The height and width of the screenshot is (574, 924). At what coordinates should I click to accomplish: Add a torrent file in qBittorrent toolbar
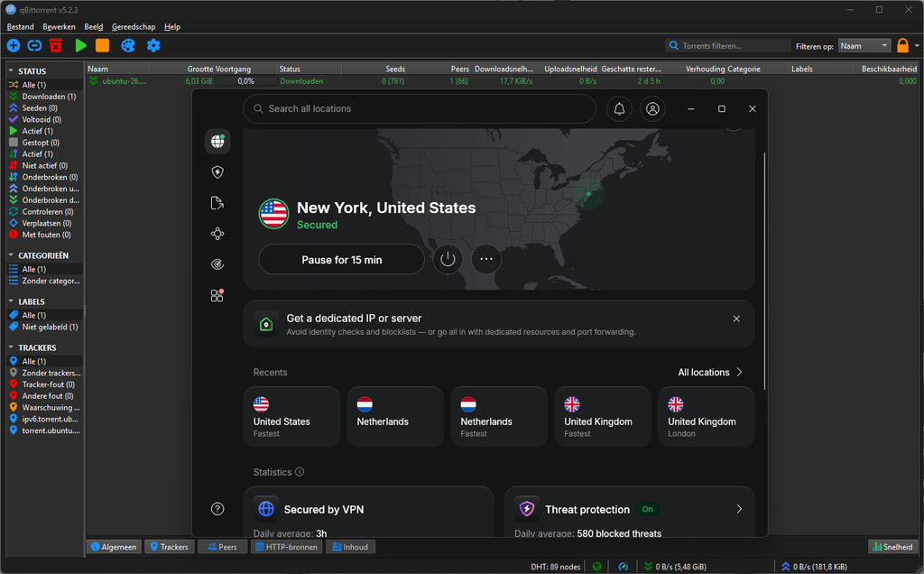14,45
